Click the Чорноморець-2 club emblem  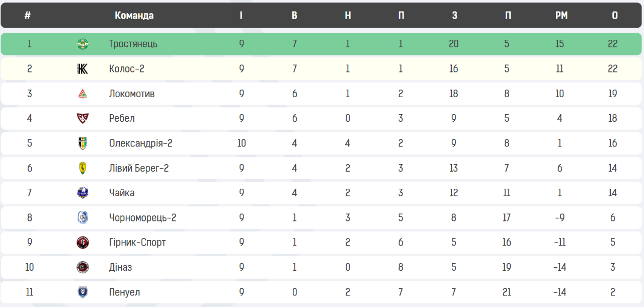tap(83, 218)
